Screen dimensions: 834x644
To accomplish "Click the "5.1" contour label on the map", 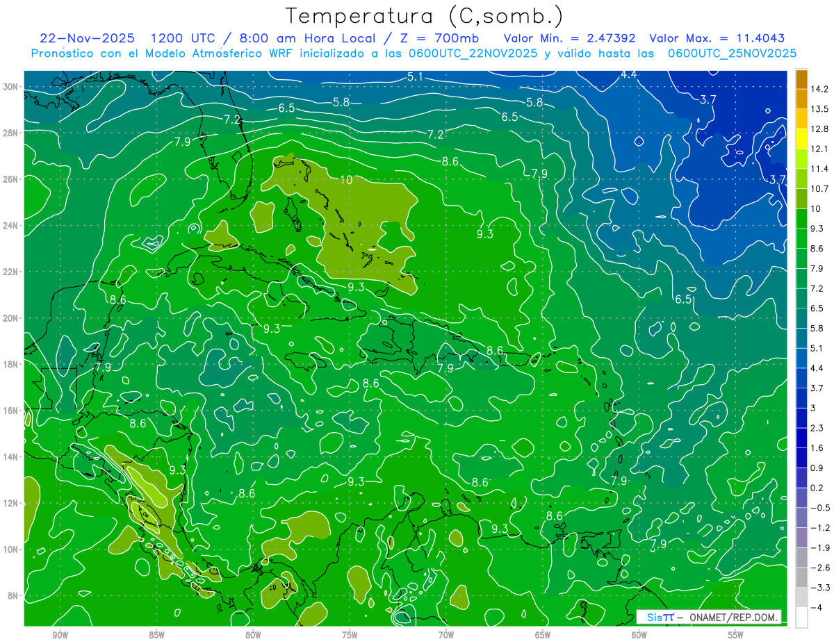I will click(416, 76).
